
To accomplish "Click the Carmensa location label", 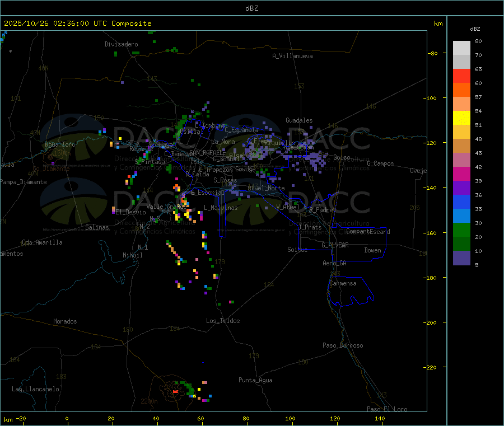I will click(x=343, y=283).
